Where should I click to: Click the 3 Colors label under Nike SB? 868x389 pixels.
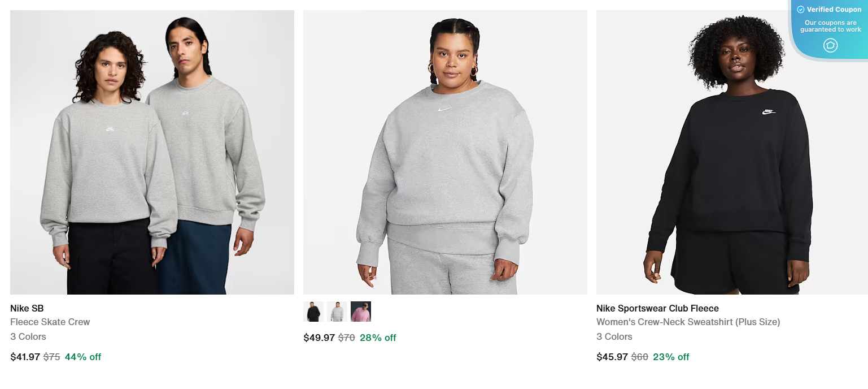[28, 336]
